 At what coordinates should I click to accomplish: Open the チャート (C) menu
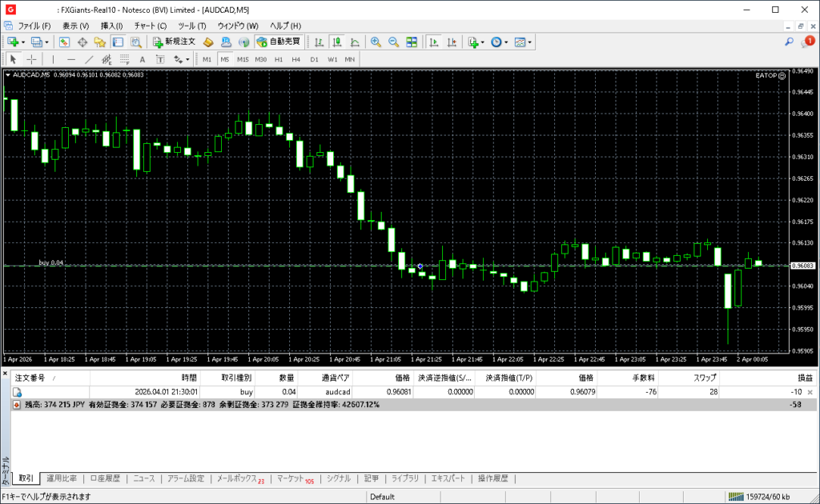point(151,26)
